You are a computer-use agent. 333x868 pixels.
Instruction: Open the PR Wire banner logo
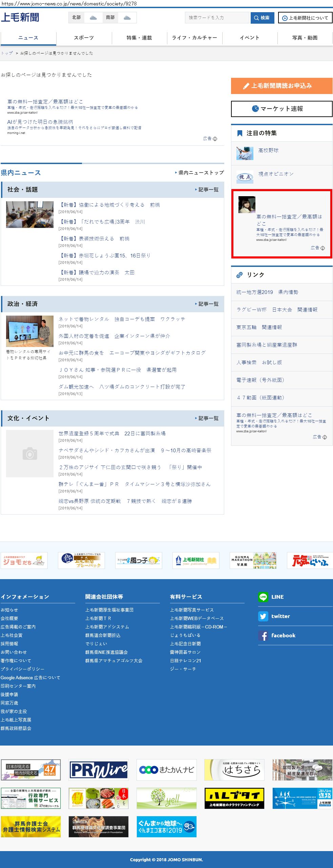(99, 770)
